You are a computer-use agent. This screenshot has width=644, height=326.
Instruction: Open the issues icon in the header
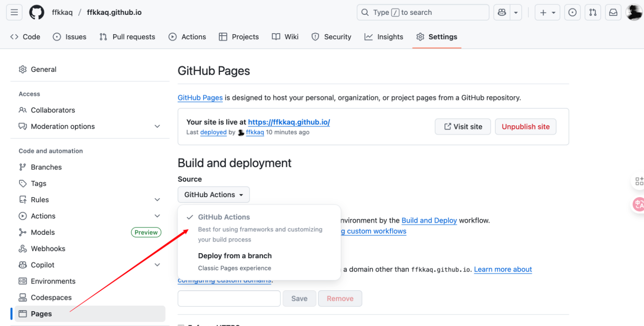[x=573, y=12]
